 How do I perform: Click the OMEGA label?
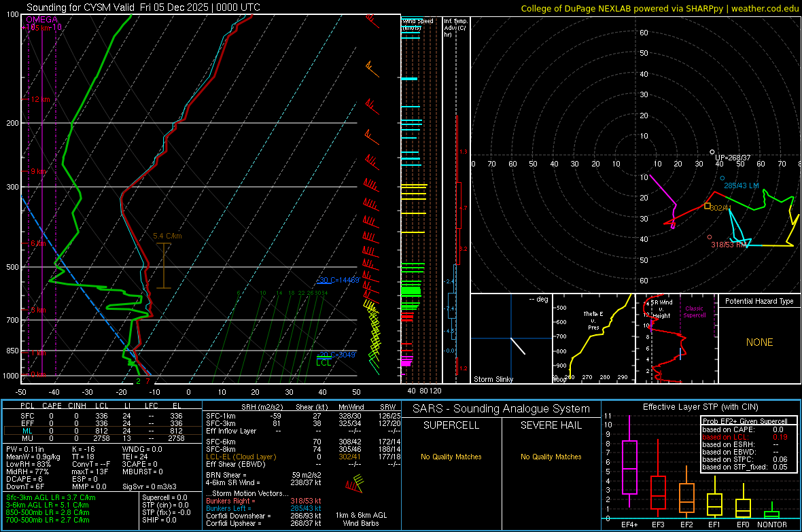click(42, 20)
